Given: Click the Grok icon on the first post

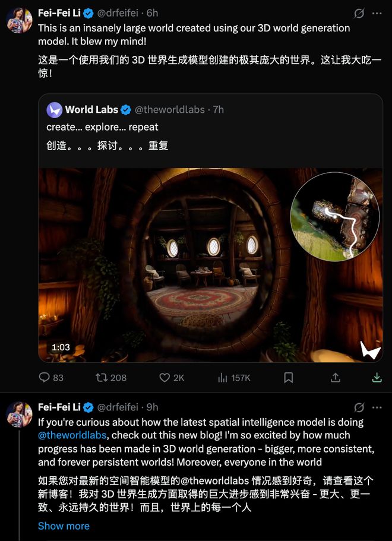Looking at the screenshot, I should [359, 13].
